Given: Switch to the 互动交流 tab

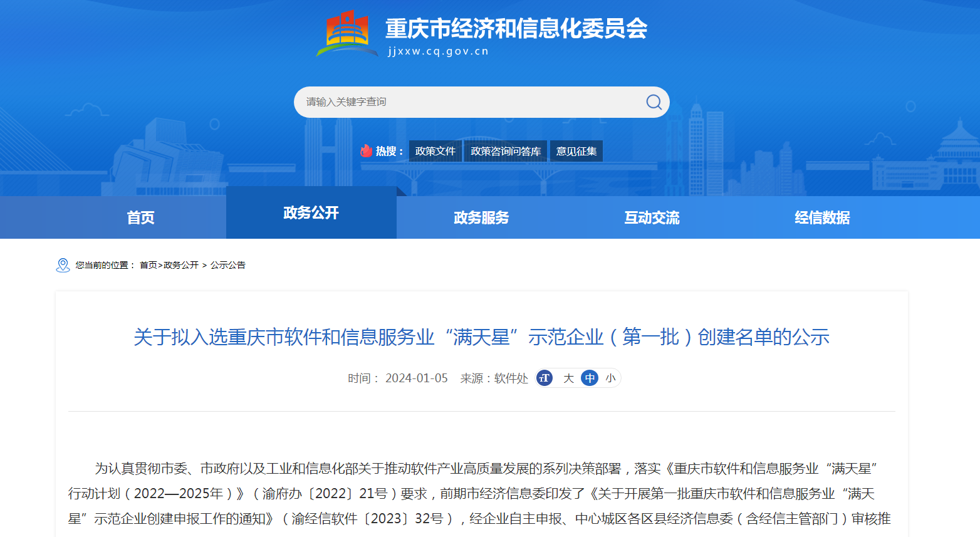Looking at the screenshot, I should tap(651, 217).
